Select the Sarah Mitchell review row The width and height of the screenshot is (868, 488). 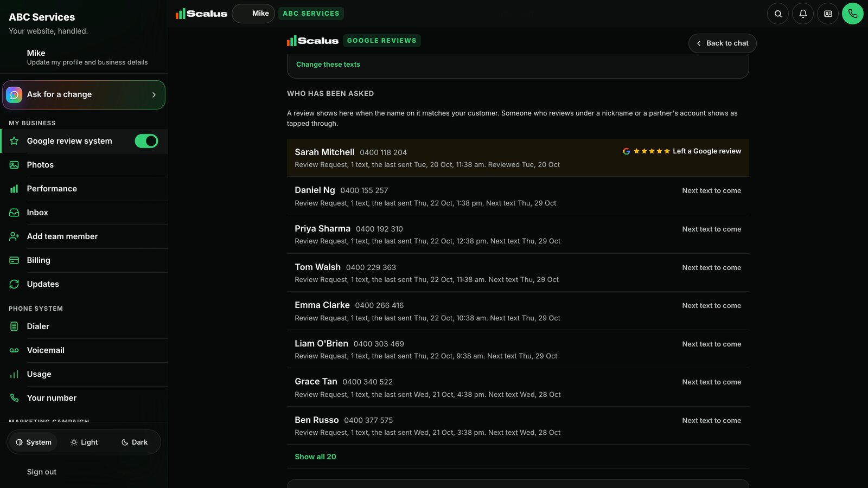tap(518, 158)
